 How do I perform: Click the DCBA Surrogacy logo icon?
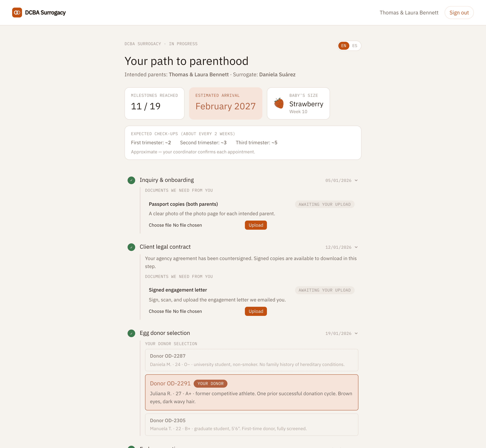17,13
